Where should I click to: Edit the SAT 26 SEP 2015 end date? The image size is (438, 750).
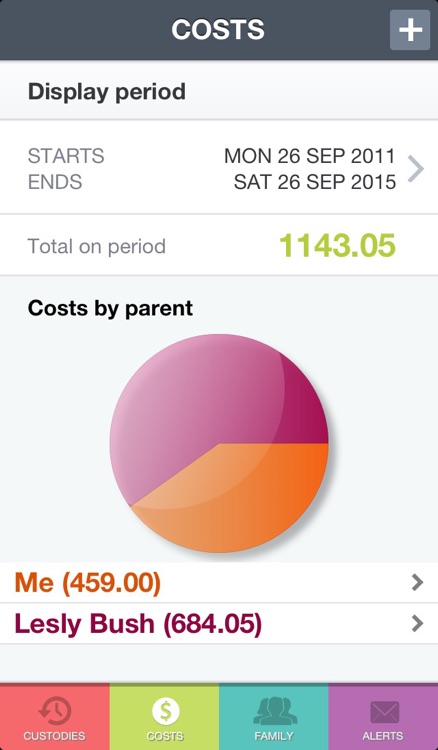pos(315,182)
